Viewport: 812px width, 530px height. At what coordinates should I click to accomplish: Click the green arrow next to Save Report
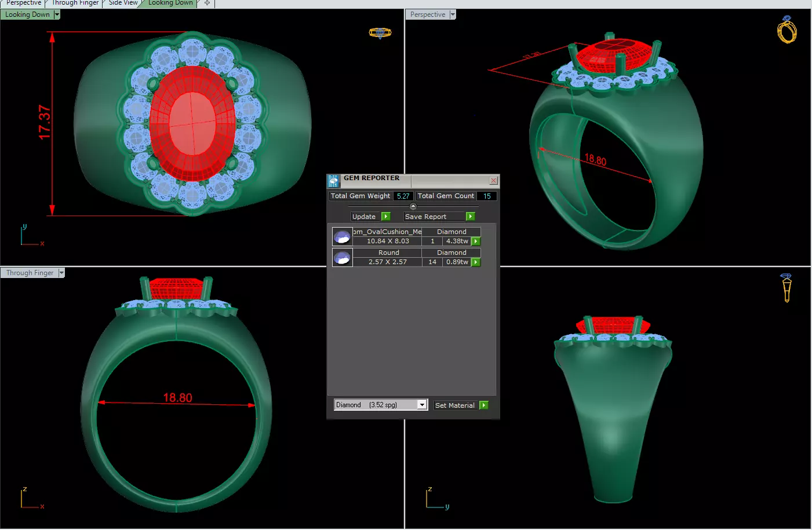471,217
